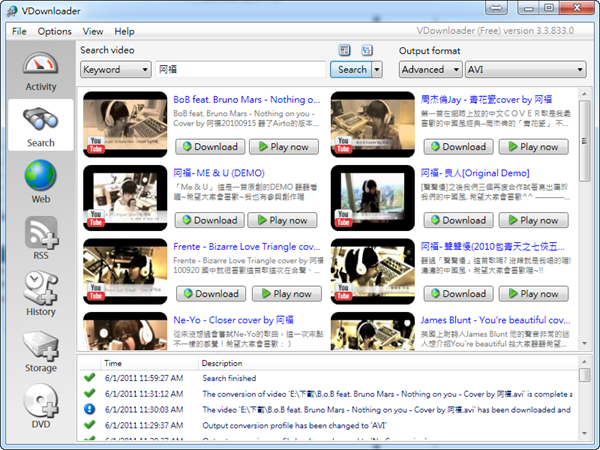Download the 良人[Original Demo] video
The height and width of the screenshot is (450, 600).
tap(458, 220)
